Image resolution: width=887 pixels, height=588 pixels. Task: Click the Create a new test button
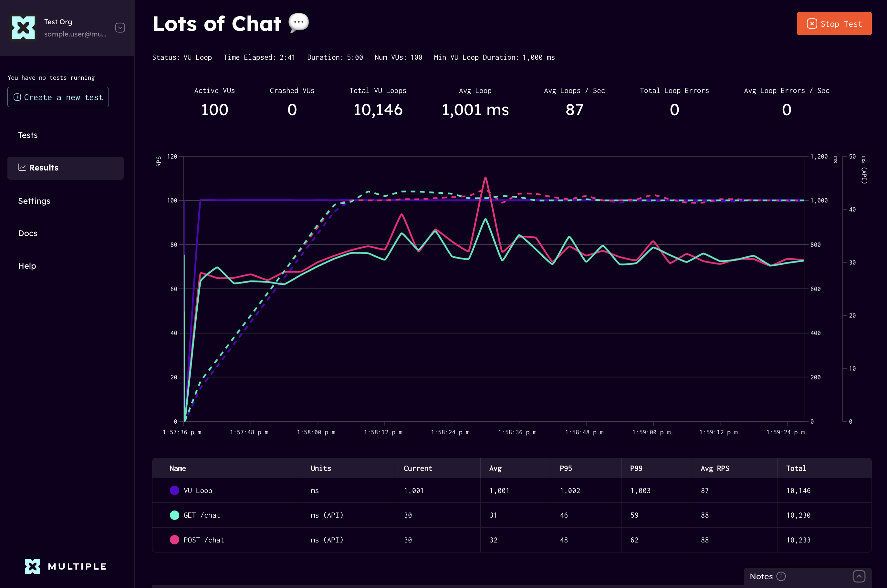point(58,97)
